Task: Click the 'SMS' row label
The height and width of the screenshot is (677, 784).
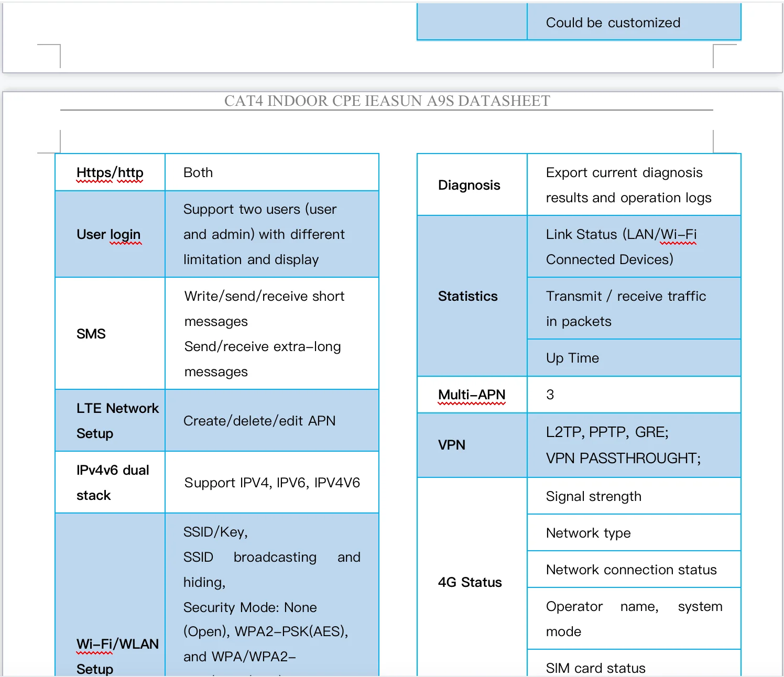Action: (91, 334)
